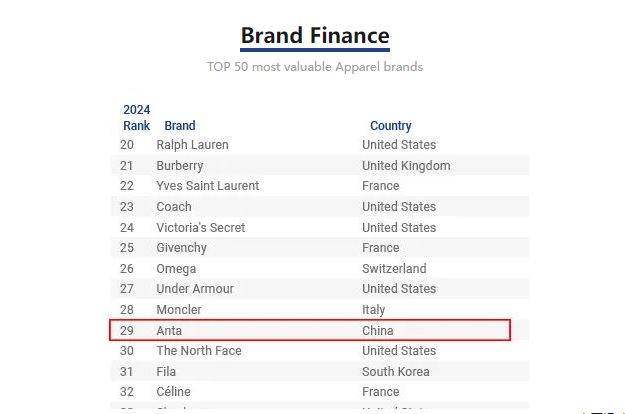Sort by the Brand column header
The image size is (625, 414).
click(180, 126)
